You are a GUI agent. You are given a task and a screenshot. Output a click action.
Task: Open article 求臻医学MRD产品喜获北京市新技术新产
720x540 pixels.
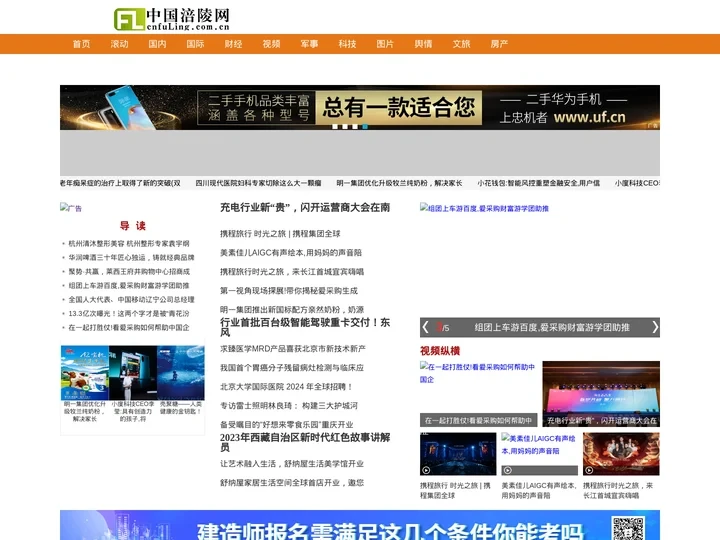coord(292,349)
